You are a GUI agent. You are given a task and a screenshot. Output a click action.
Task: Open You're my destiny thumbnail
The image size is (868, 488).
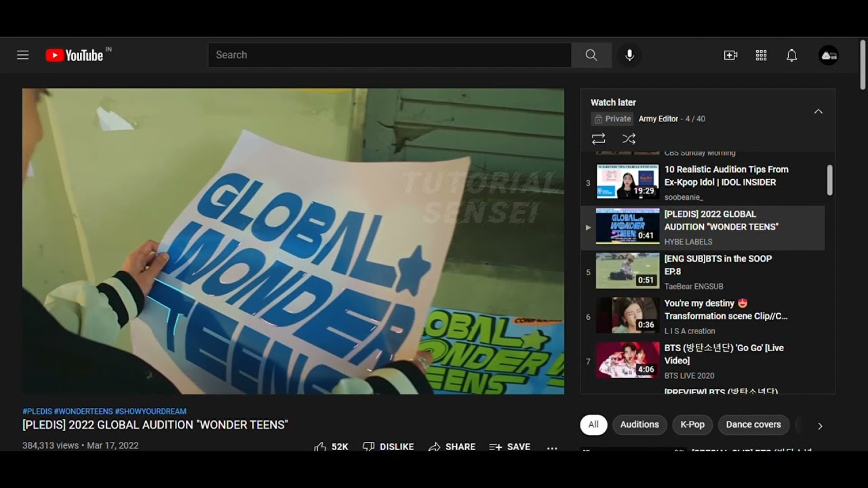(628, 315)
